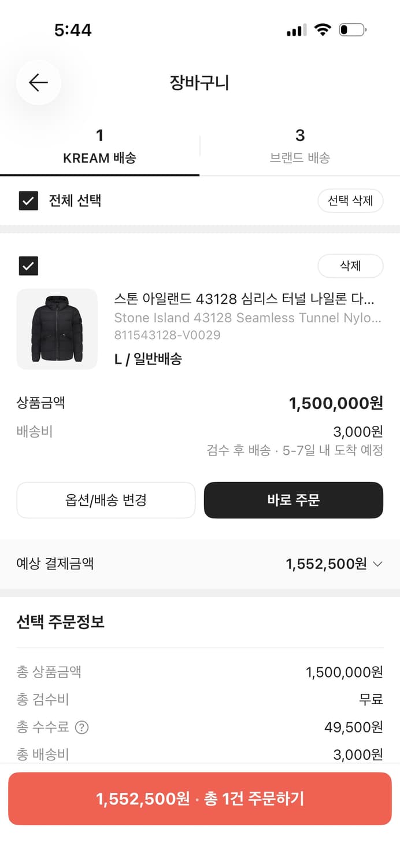Navigate back using the back arrow
This screenshot has width=400, height=868.
[x=38, y=82]
